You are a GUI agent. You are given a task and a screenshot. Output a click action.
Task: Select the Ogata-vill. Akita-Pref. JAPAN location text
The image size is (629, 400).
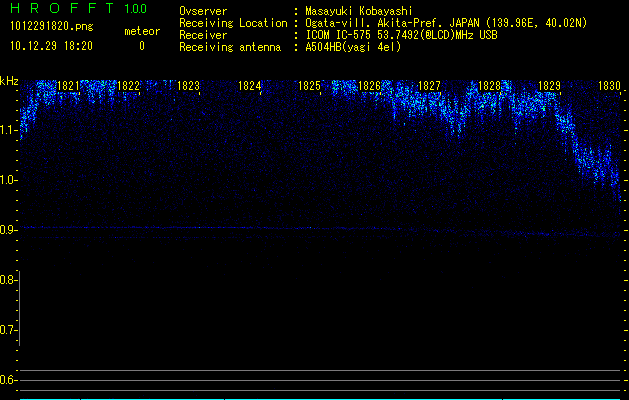(x=446, y=23)
